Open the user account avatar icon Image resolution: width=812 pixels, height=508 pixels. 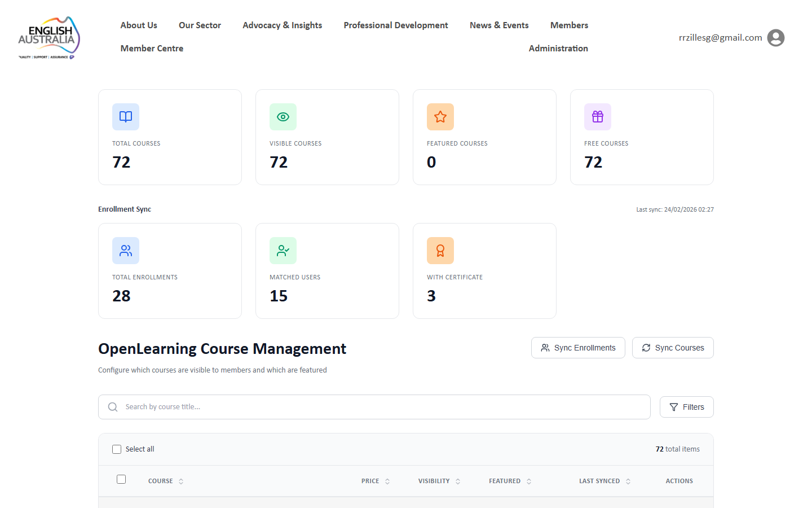(x=776, y=38)
